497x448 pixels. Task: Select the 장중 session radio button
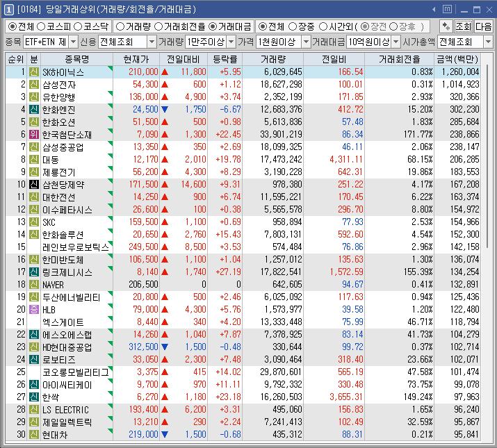293,26
